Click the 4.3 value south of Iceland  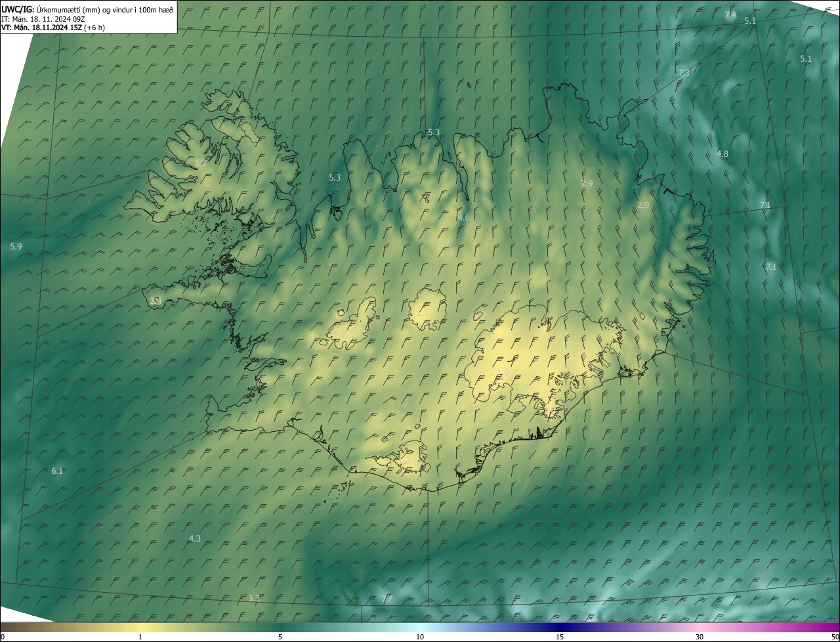point(194,538)
